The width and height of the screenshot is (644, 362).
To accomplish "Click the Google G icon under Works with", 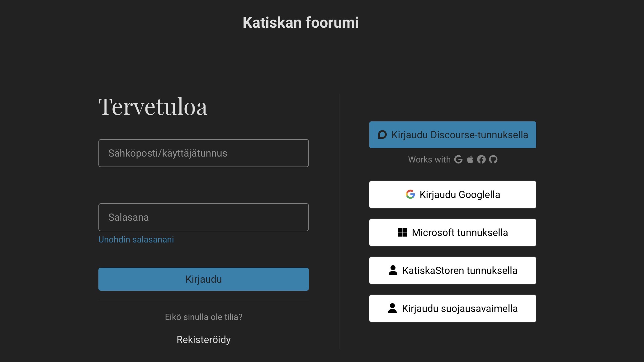I will 458,159.
